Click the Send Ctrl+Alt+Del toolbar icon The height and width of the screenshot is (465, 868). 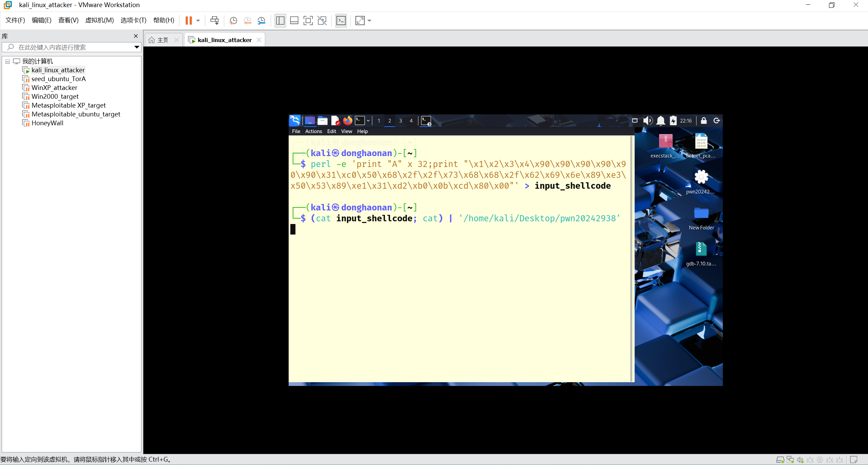point(214,21)
